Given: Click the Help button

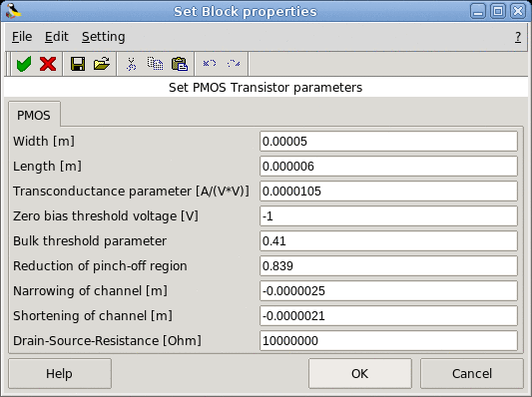Looking at the screenshot, I should 60,374.
